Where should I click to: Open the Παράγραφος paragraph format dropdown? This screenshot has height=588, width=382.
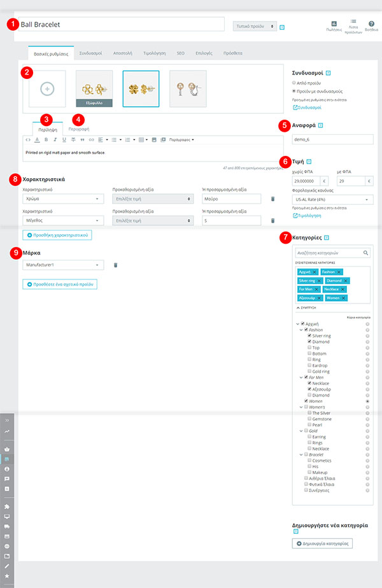click(x=181, y=140)
